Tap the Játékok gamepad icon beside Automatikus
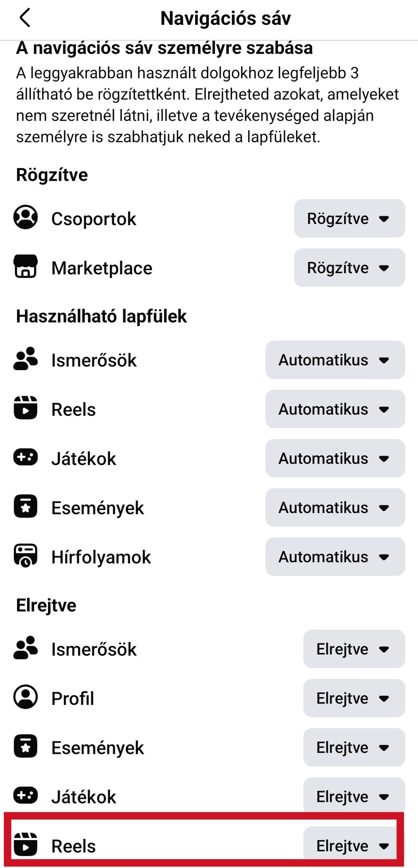Screen dimensions: 418x868 (26, 457)
